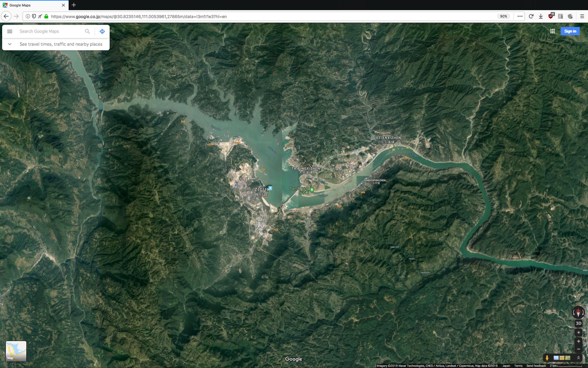The image size is (588, 368).
Task: Zoom in with the plus button
Action: tap(578, 341)
